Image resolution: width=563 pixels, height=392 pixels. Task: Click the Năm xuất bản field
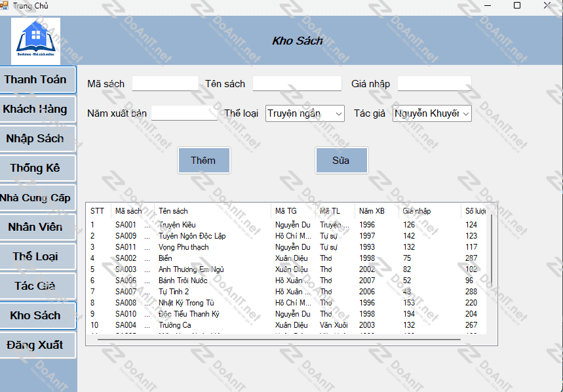coord(184,113)
